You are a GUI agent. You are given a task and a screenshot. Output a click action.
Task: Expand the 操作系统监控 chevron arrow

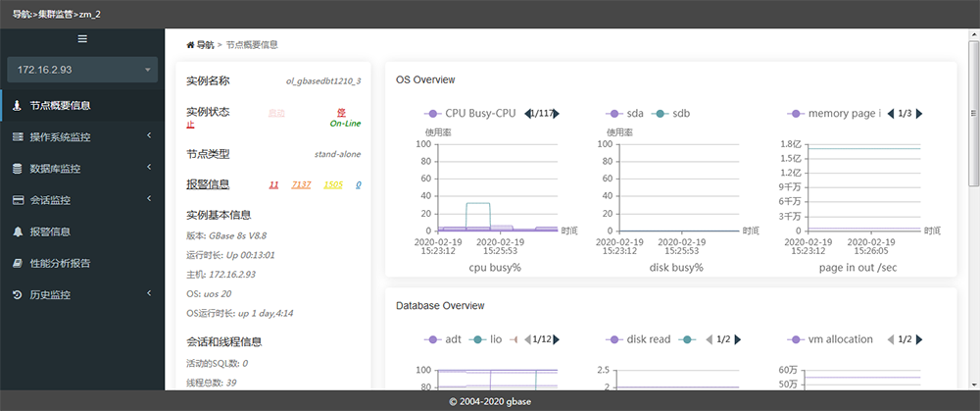tap(149, 135)
